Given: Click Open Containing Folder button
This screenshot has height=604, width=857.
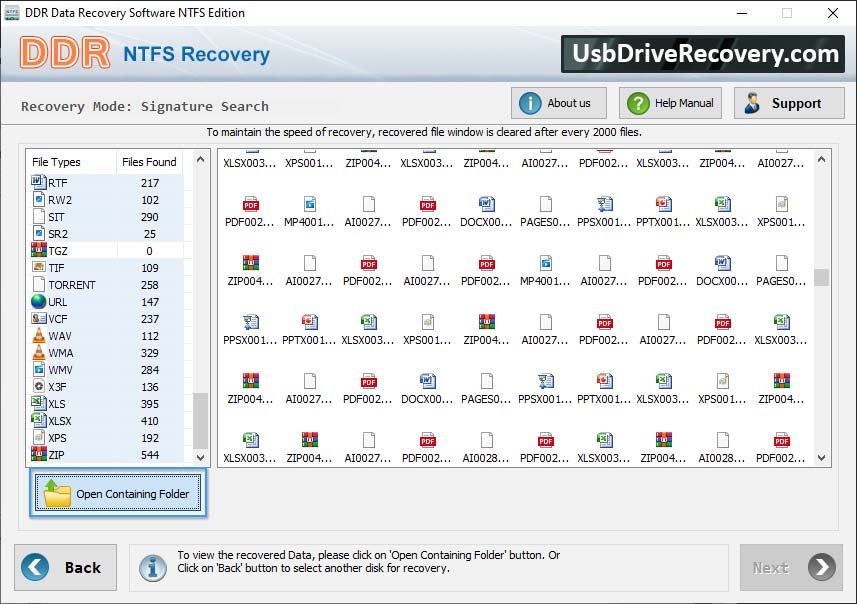Looking at the screenshot, I should (x=118, y=493).
